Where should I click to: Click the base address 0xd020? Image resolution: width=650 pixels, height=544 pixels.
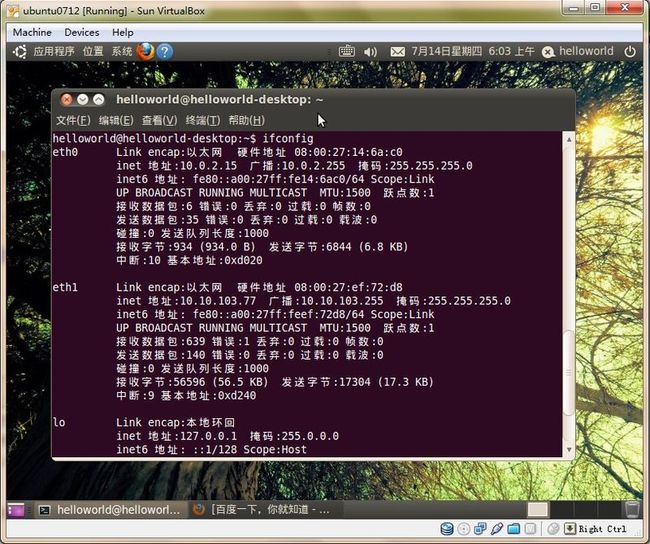pyautogui.click(x=243, y=260)
